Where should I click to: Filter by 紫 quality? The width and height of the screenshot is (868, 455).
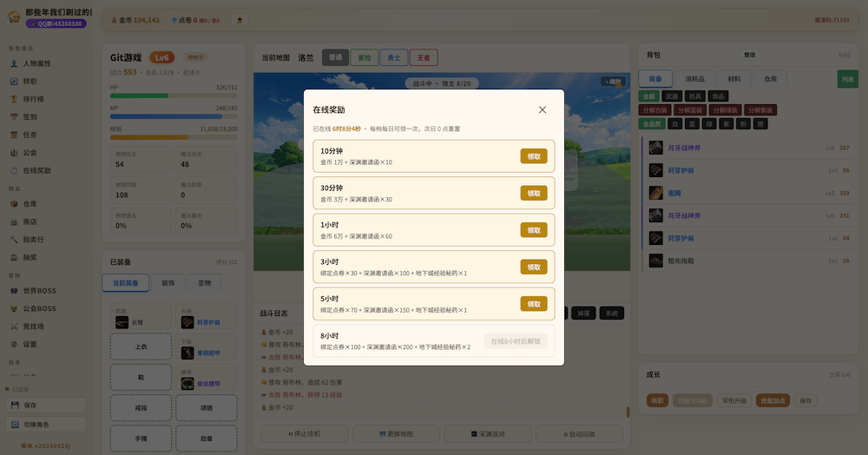727,124
